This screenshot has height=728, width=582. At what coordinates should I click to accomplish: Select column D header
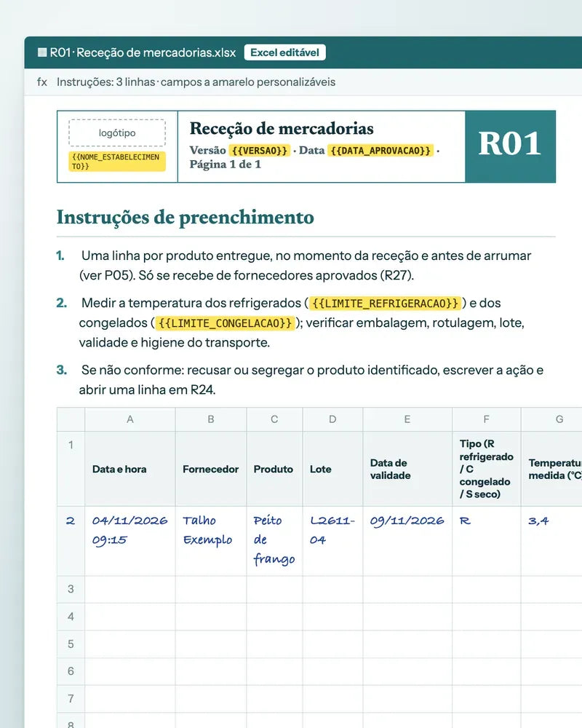pyautogui.click(x=332, y=419)
